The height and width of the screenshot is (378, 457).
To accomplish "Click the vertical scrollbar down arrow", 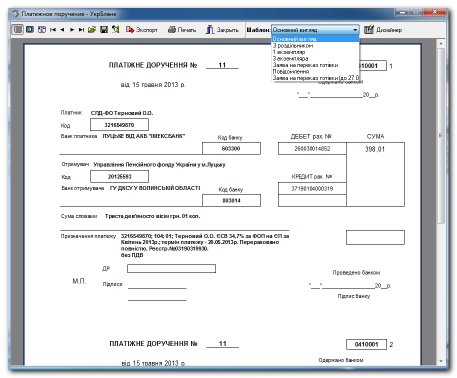I will 441,361.
